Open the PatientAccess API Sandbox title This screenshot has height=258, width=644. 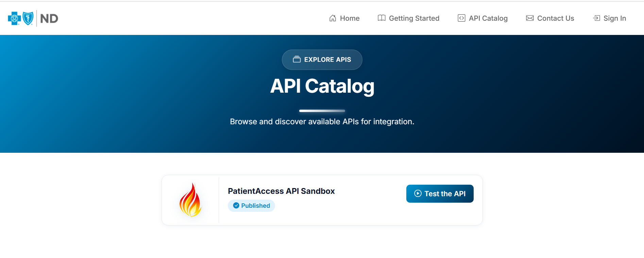[281, 191]
